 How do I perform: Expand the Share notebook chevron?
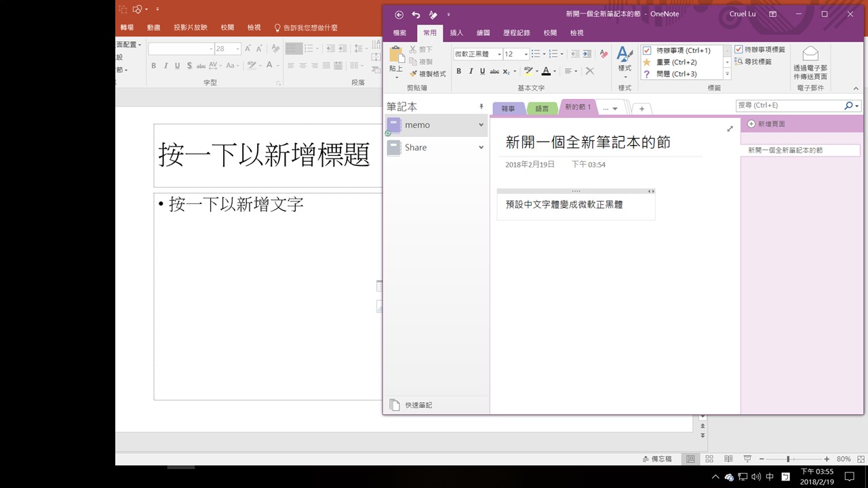[481, 147]
